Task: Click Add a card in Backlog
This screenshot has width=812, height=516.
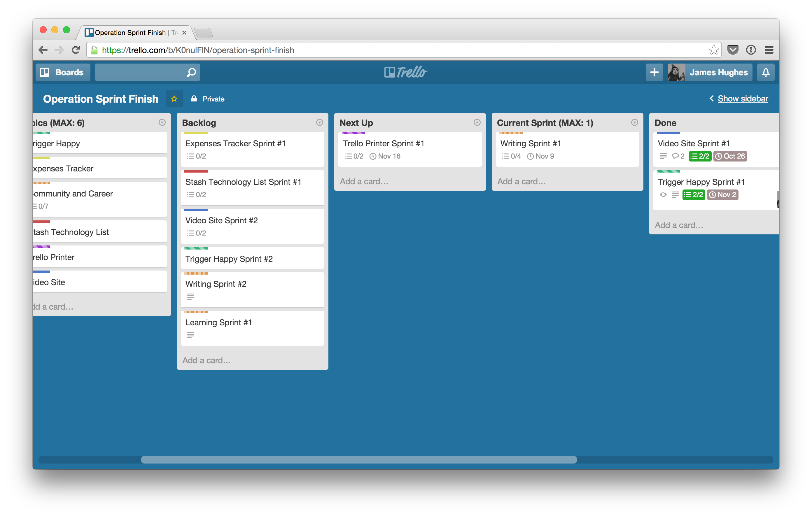Action: [206, 360]
